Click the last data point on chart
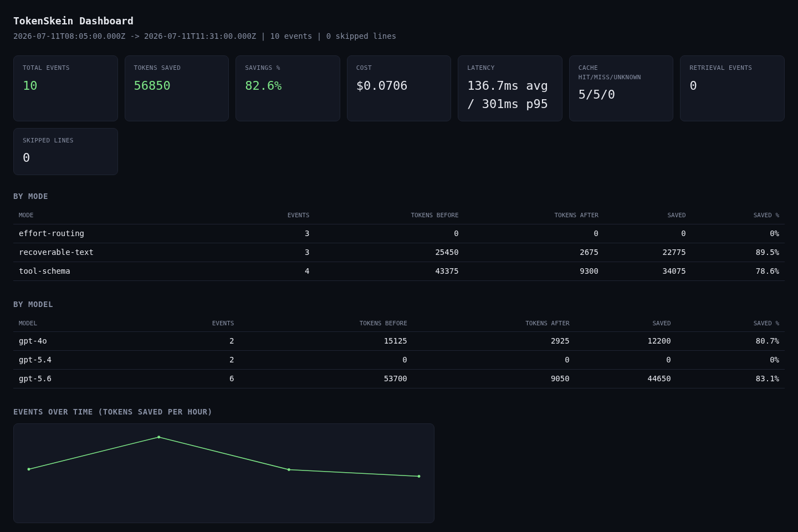The image size is (798, 532). (419, 476)
